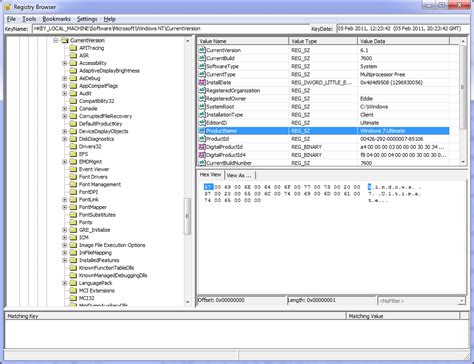Click the CurrentVersion string value icon
Image resolution: width=474 pixels, height=364 pixels.
coord(202,50)
